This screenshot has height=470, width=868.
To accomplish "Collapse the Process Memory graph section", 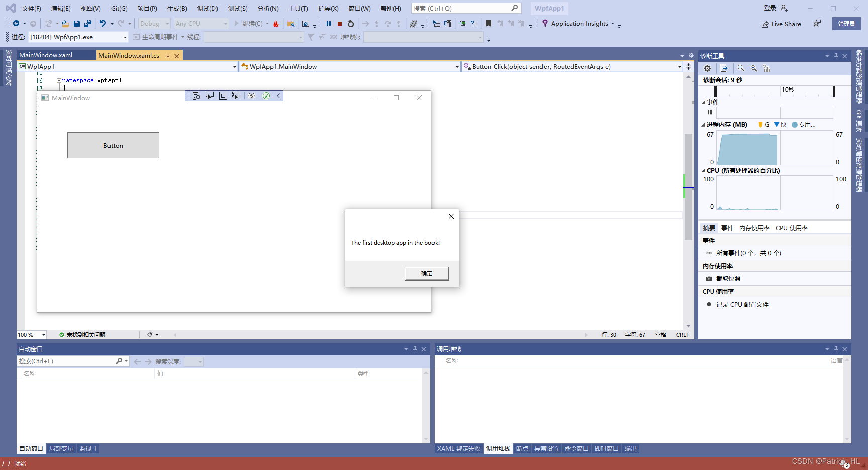I will [x=703, y=125].
